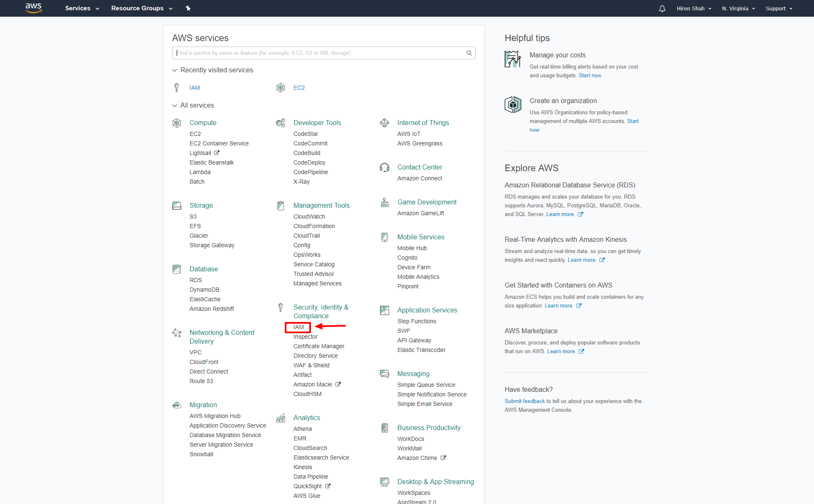The height and width of the screenshot is (504, 814).
Task: Open the CloudFront link
Action: click(204, 362)
